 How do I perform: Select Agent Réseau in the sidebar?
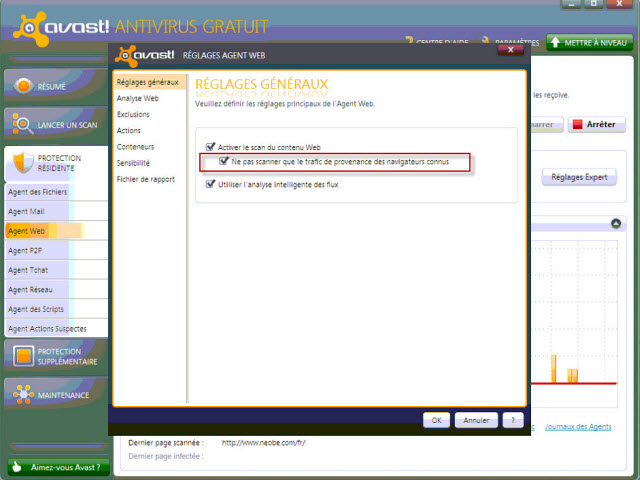(56, 290)
